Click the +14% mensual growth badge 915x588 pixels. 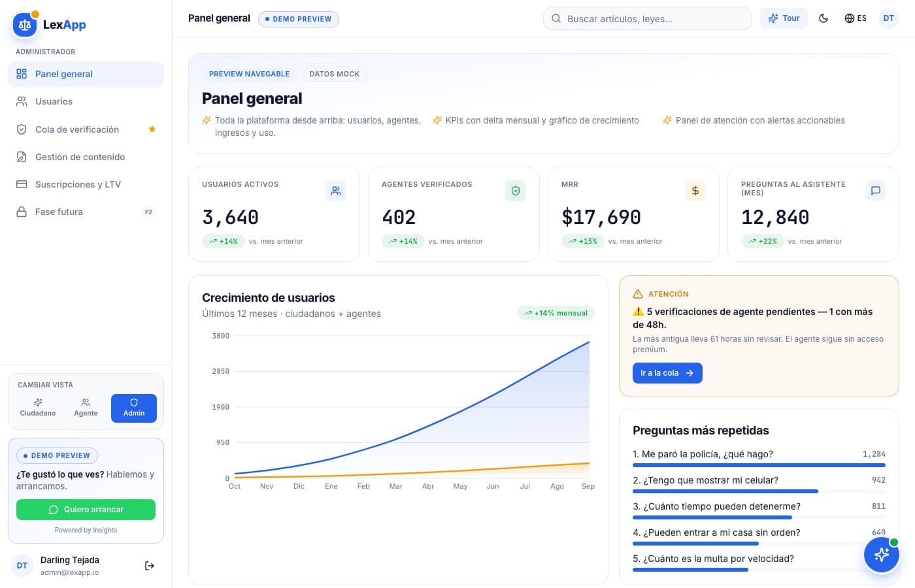556,313
